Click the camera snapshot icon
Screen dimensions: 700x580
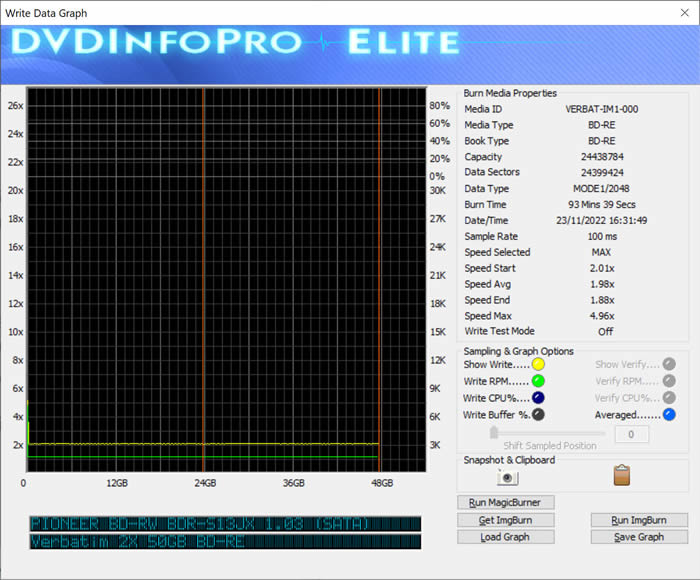click(506, 478)
